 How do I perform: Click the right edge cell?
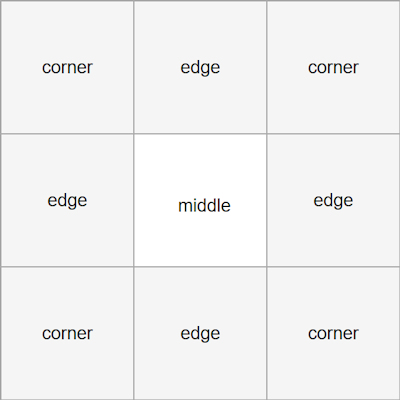coord(333,200)
